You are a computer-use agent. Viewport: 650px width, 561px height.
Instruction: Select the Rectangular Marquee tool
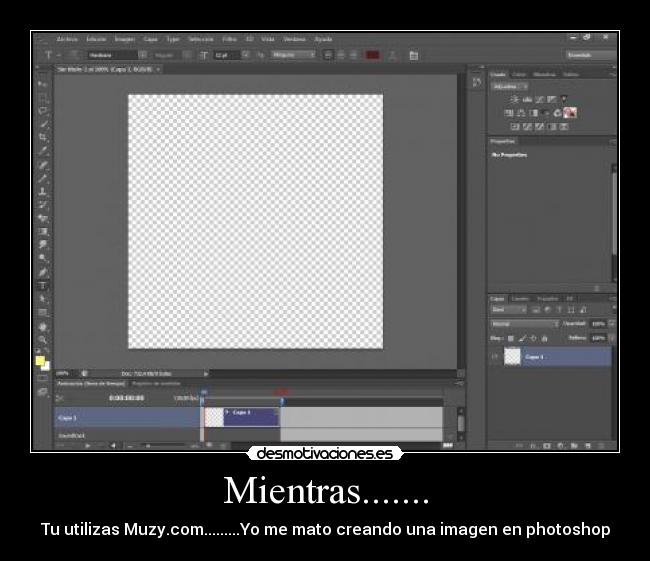pyautogui.click(x=43, y=97)
